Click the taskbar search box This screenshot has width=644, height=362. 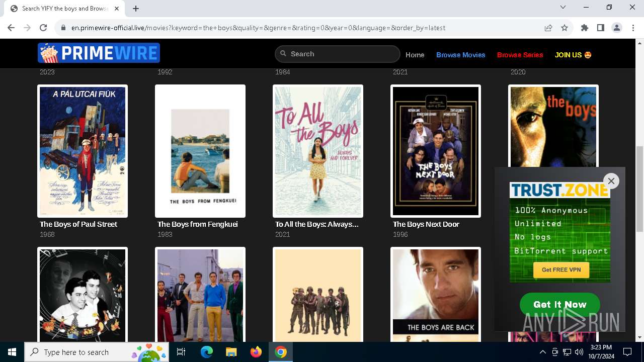97,352
